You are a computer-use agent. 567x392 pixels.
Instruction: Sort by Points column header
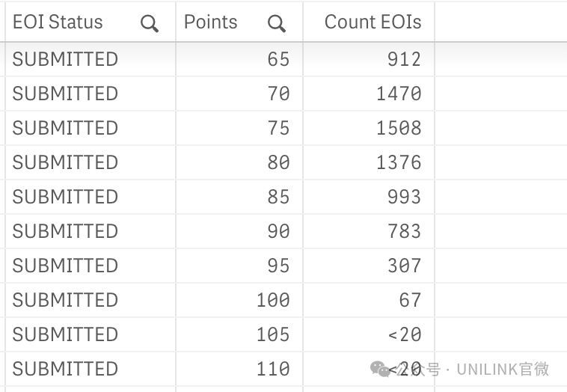(210, 22)
